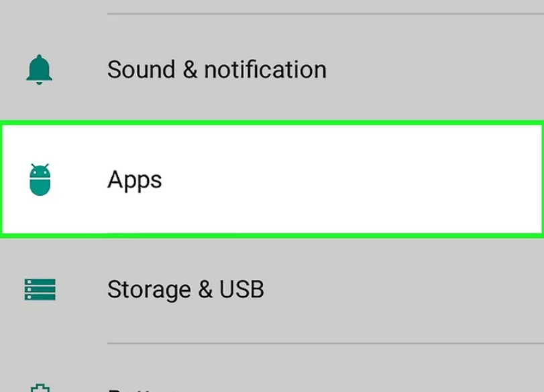This screenshot has height=392, width=544.
Task: Click the green highlight border around Apps
Action: point(272,123)
